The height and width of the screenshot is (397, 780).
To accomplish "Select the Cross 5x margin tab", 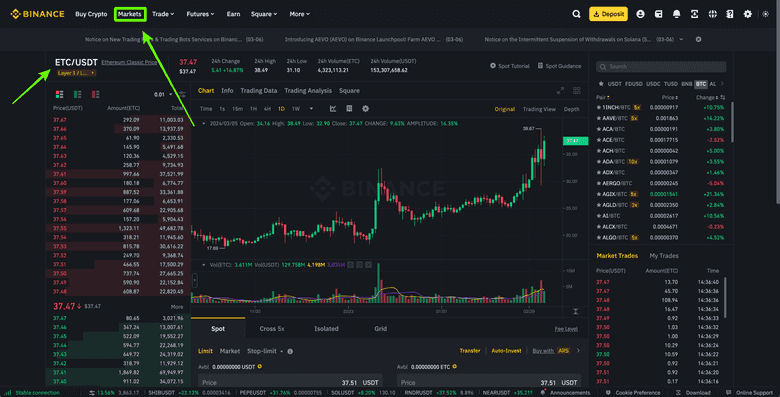I will click(x=272, y=329).
